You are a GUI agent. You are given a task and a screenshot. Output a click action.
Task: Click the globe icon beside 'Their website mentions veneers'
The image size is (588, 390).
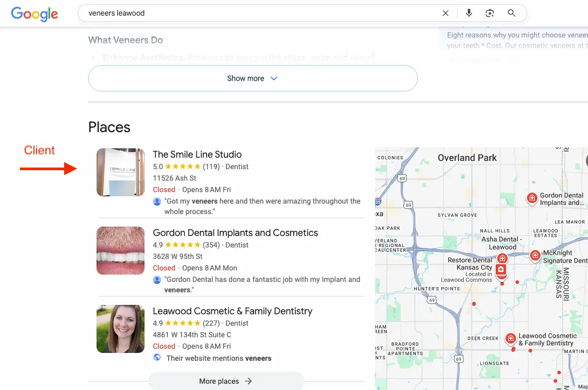pyautogui.click(x=157, y=358)
